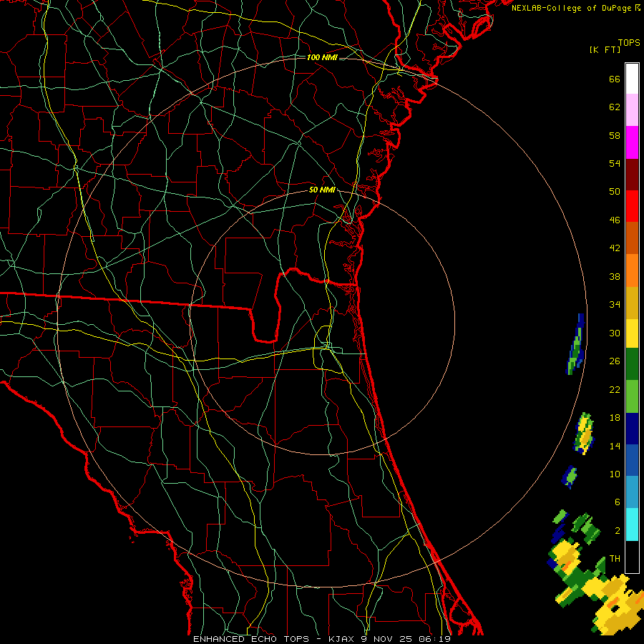
Task: Click the "6" legend value
Action: (x=618, y=502)
